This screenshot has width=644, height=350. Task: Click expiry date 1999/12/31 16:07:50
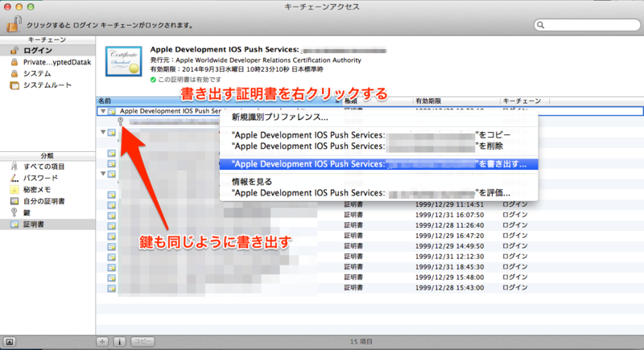[x=449, y=215]
